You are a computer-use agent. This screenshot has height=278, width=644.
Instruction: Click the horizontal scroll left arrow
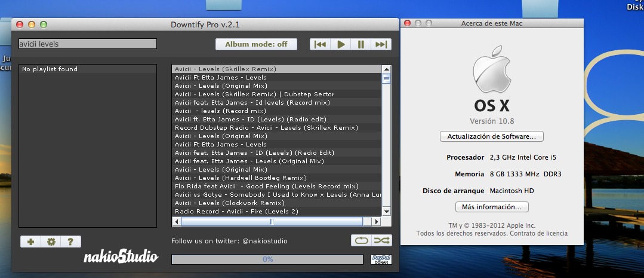177,222
